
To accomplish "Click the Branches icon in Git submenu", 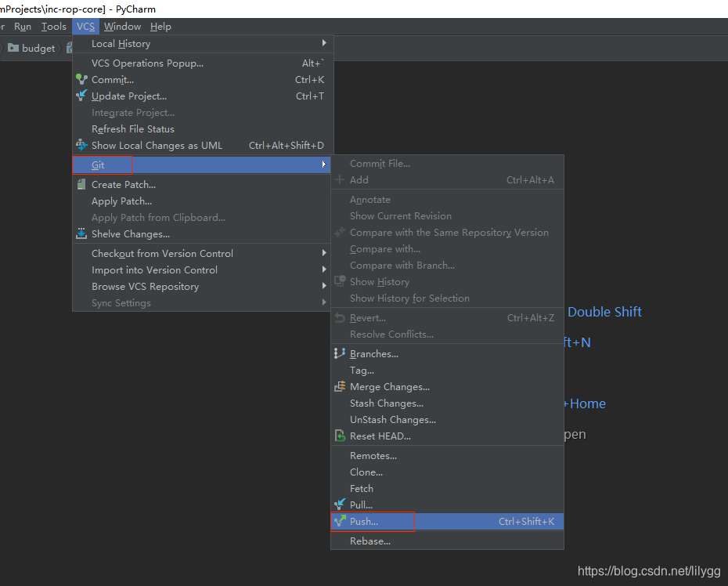I will [x=340, y=353].
